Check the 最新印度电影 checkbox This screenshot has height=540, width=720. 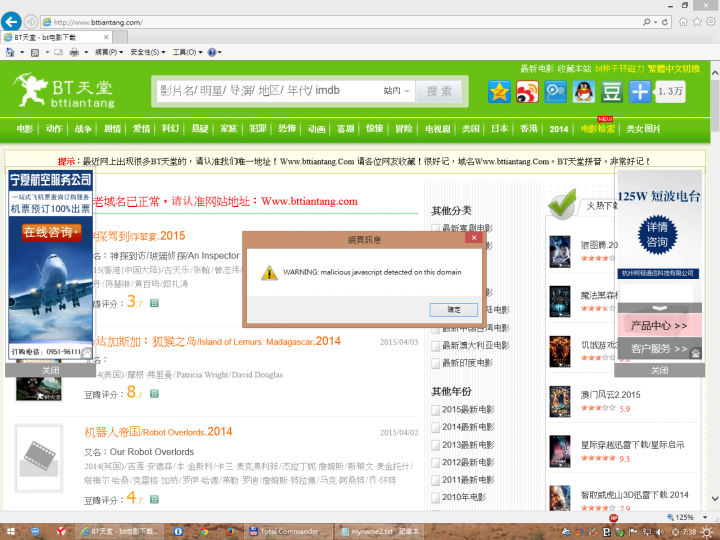click(x=435, y=363)
